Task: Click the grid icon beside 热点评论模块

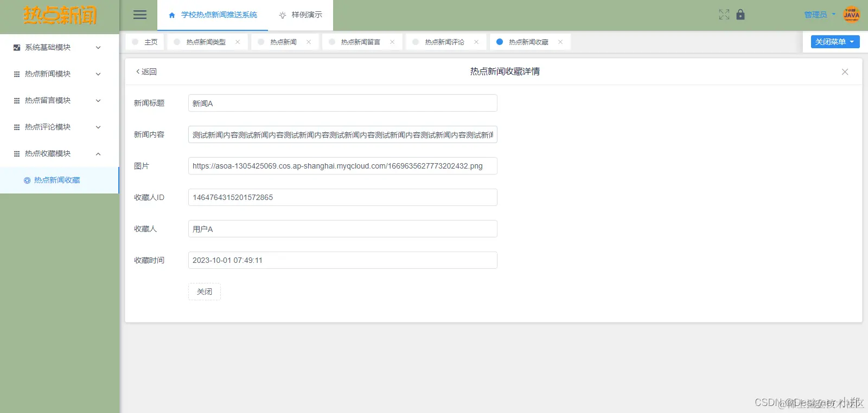Action: pyautogui.click(x=17, y=127)
